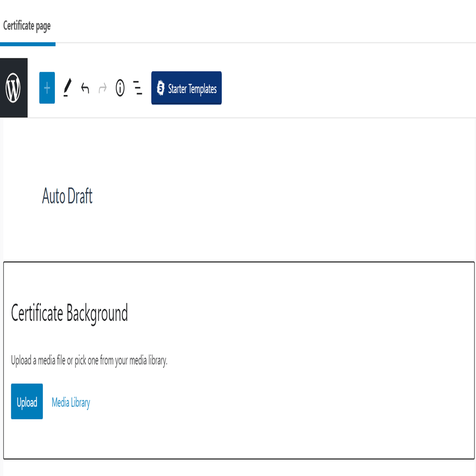Click blank canvas beneath the certificate block
This screenshot has height=476, width=476.
point(239,468)
